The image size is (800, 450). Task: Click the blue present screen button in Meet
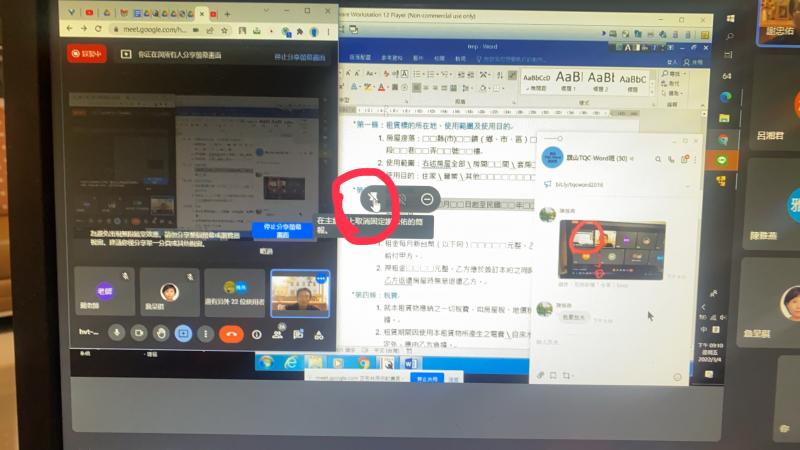(183, 334)
